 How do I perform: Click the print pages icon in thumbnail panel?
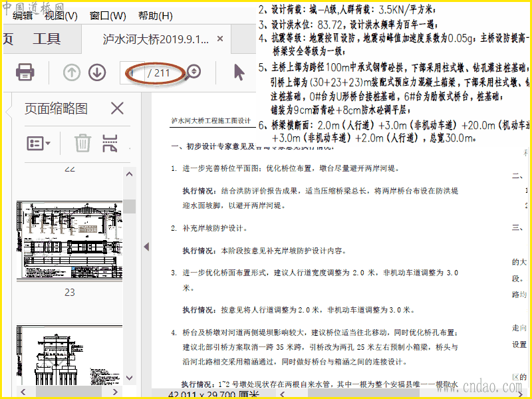pyautogui.click(x=110, y=143)
